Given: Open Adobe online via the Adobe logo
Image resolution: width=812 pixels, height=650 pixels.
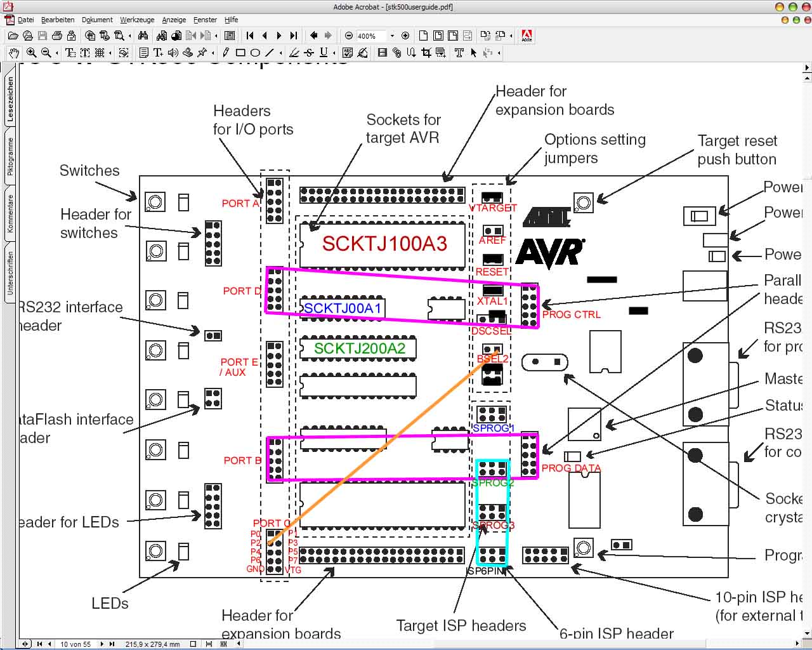Looking at the screenshot, I should click(x=527, y=36).
